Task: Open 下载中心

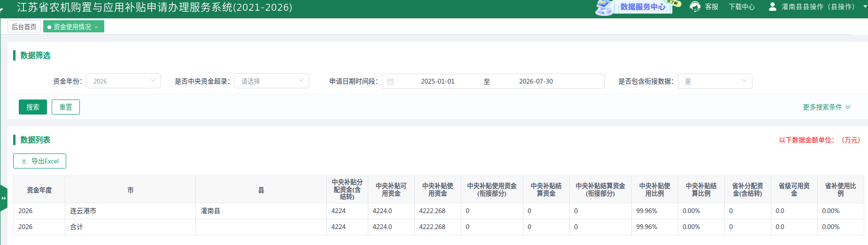Action: pos(742,7)
